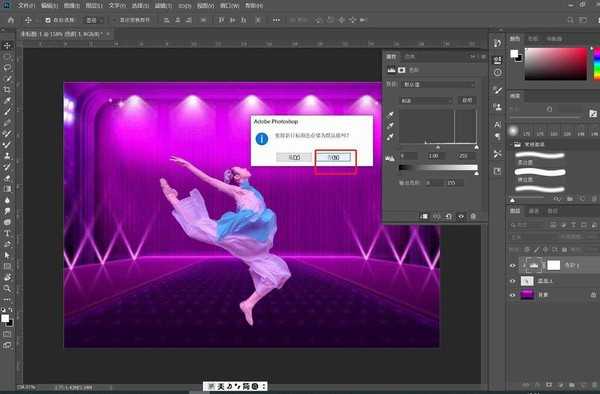This screenshot has width=600, height=394.
Task: Select the Zoom tool in toolbar
Action: tap(7, 289)
